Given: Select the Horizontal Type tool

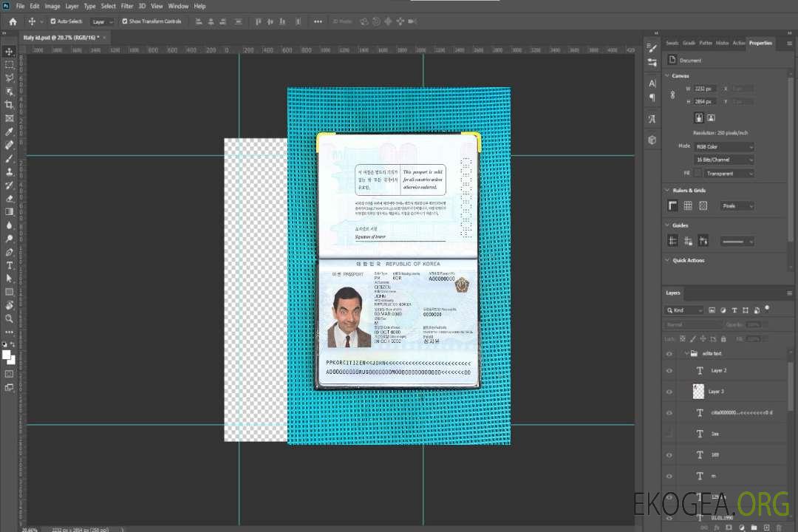Looking at the screenshot, I should point(10,265).
